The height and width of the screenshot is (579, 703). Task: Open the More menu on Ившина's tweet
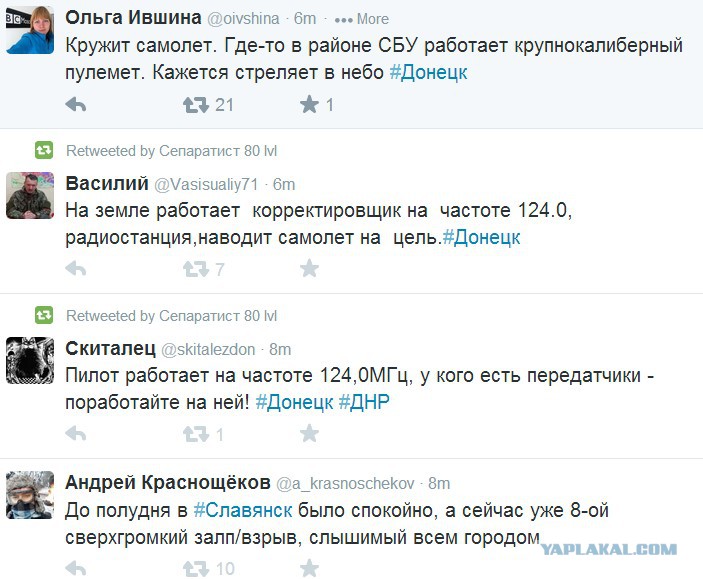click(x=361, y=19)
